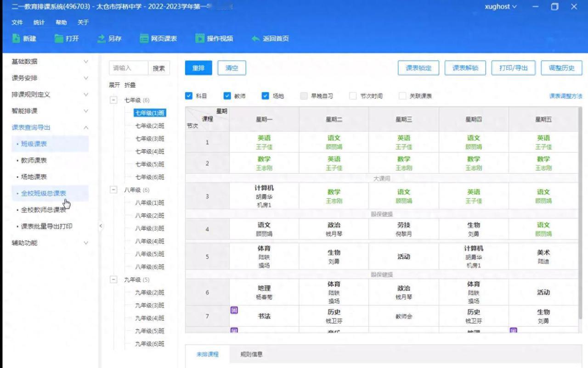Click the 另存 save-as icon

pos(102,39)
